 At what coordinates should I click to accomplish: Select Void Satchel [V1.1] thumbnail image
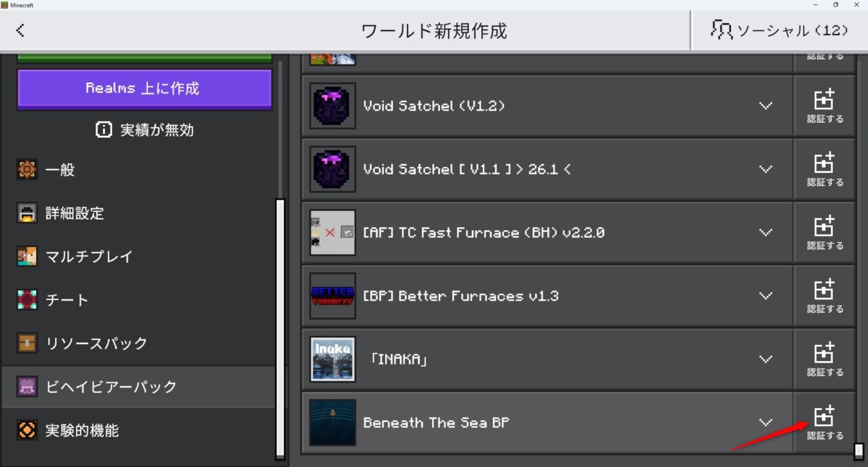(332, 169)
